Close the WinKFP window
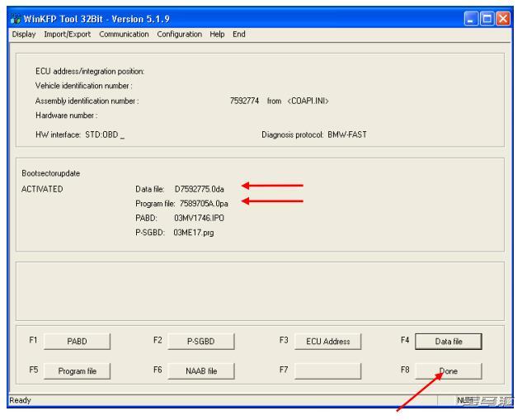The image size is (527, 420). pyautogui.click(x=503, y=18)
